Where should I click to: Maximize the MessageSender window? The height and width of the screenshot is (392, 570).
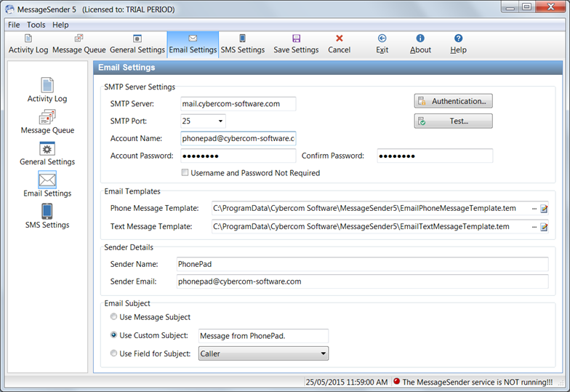(x=526, y=7)
